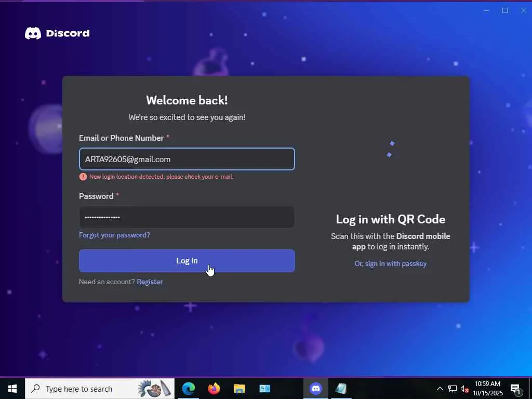Launch Microsoft Edge from the taskbar
This screenshot has width=532, height=399.
tap(189, 389)
